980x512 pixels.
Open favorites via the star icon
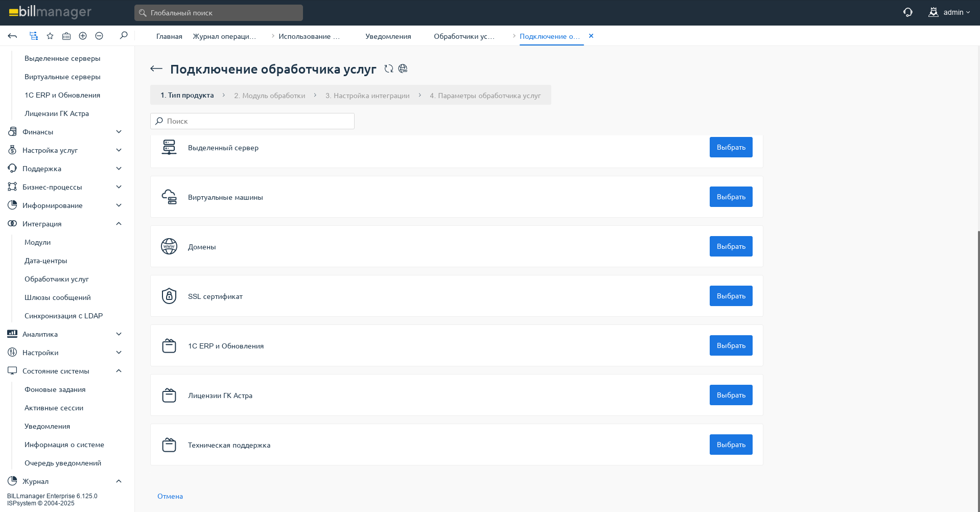point(50,36)
